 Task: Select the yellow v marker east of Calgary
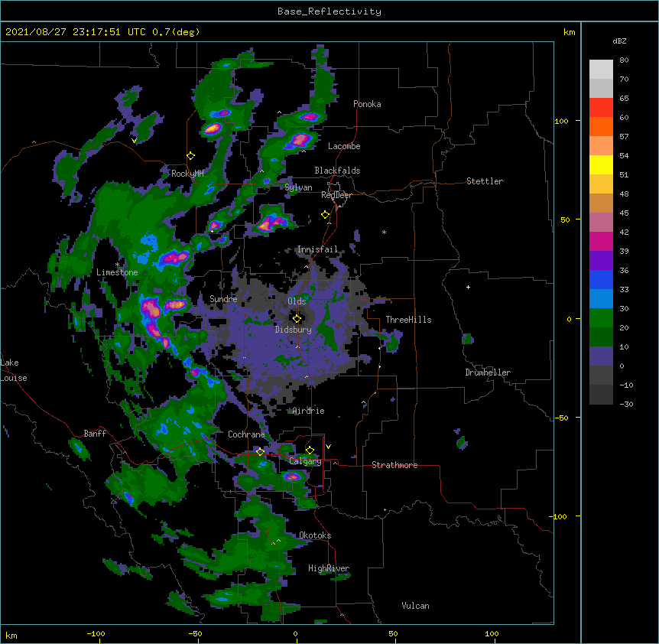click(x=328, y=447)
